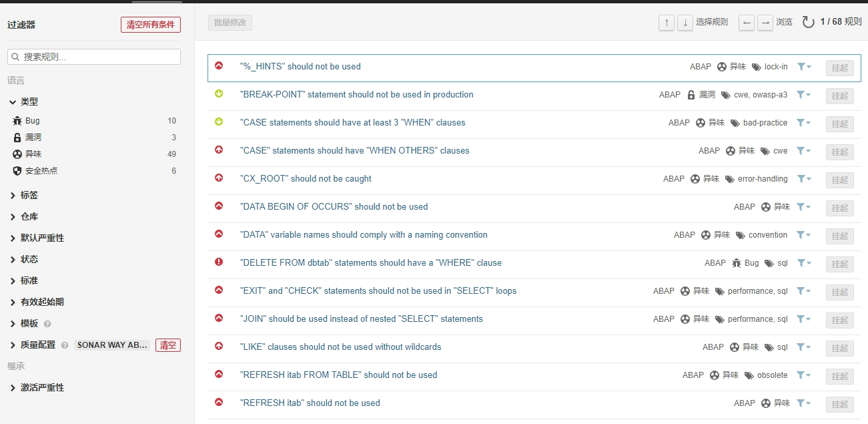The width and height of the screenshot is (868, 424).
Task: Open the "CASE" WHEN OTHERS clauses rule
Action: tap(354, 151)
